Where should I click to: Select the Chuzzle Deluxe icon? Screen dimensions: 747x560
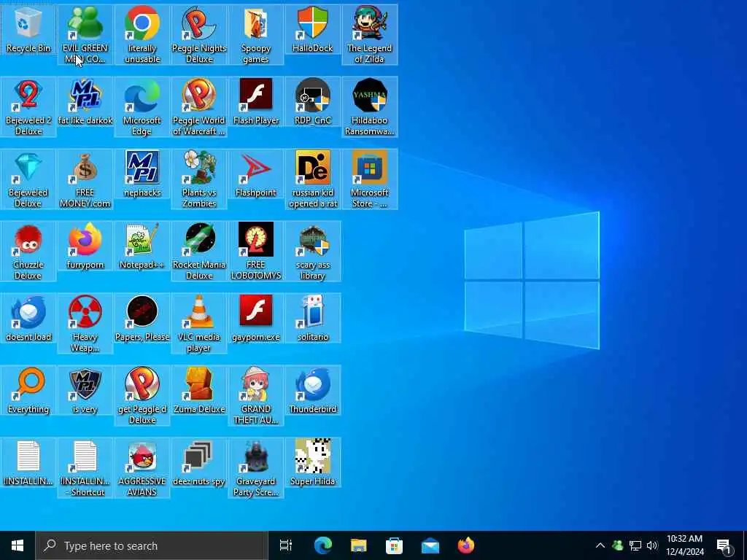click(x=28, y=252)
